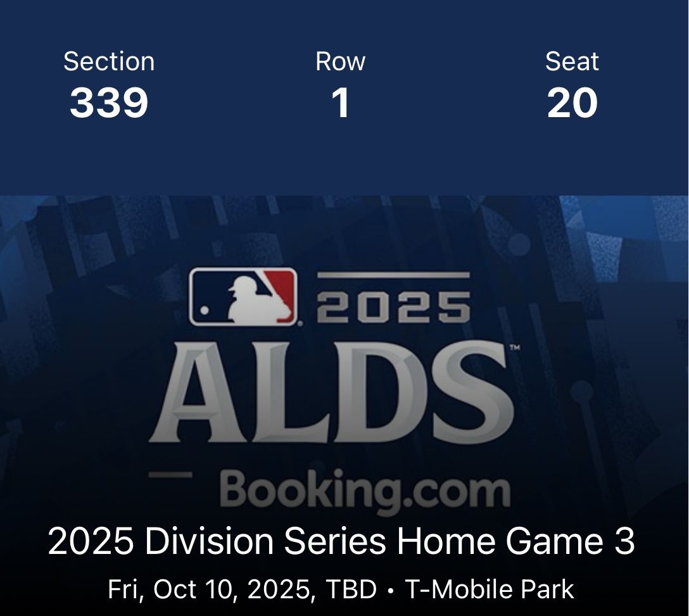Select the 2025 year in the logo
The height and width of the screenshot is (616, 689).
coord(393,308)
